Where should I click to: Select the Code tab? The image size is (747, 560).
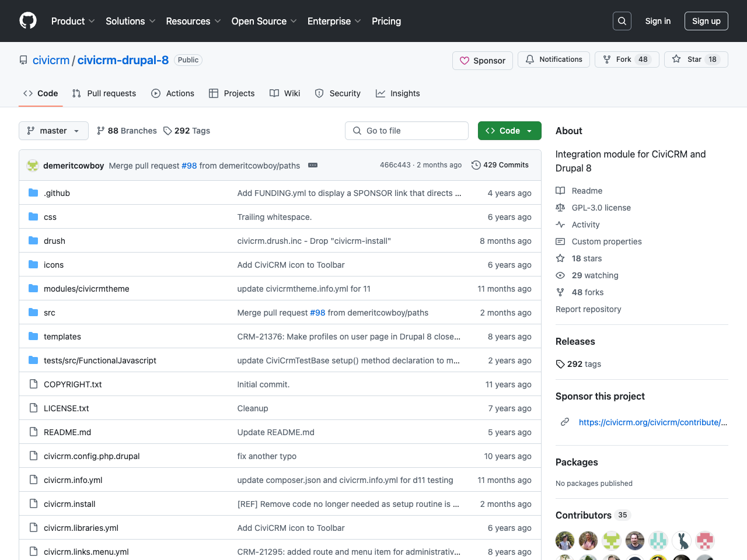coord(41,93)
